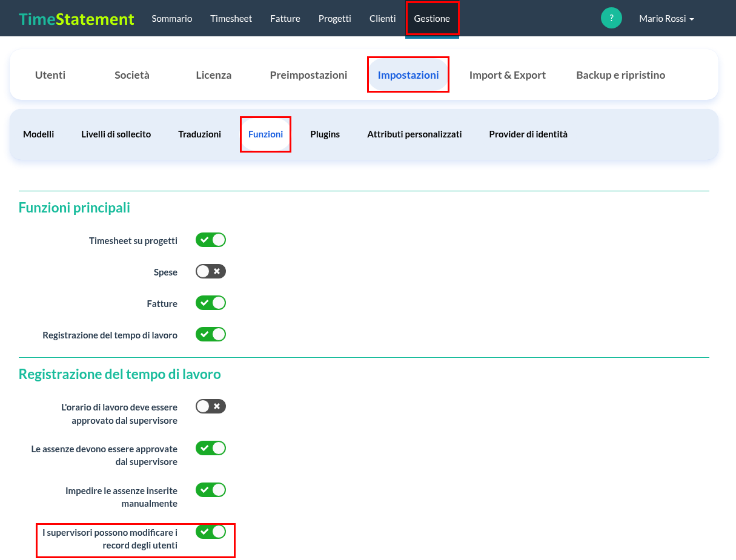Click the Funzioni principali heading
Image resolution: width=736 pixels, height=560 pixels.
point(75,208)
